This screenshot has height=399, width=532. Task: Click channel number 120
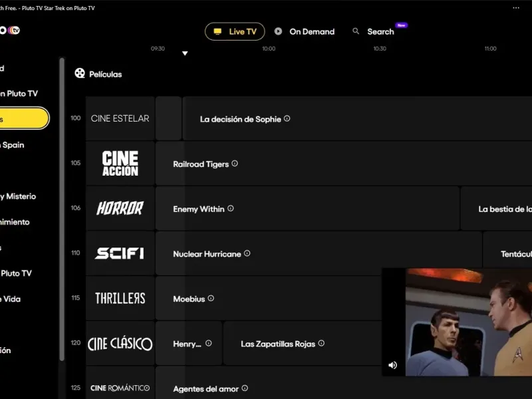point(76,342)
